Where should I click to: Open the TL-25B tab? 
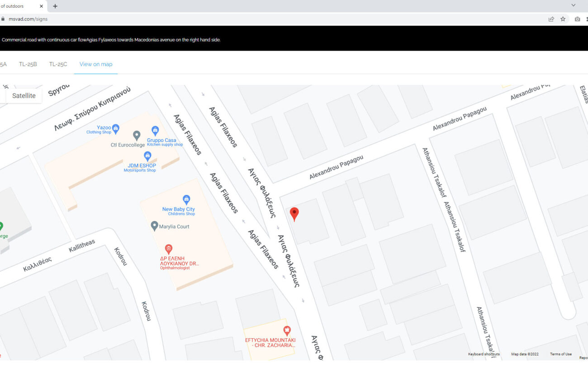(x=28, y=64)
